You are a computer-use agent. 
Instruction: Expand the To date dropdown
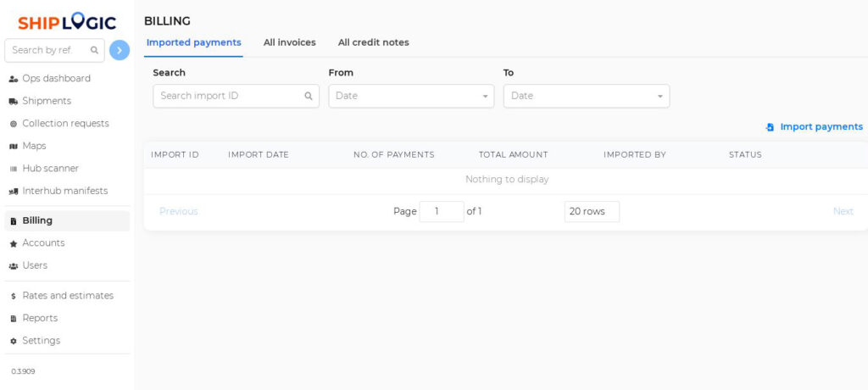(587, 96)
